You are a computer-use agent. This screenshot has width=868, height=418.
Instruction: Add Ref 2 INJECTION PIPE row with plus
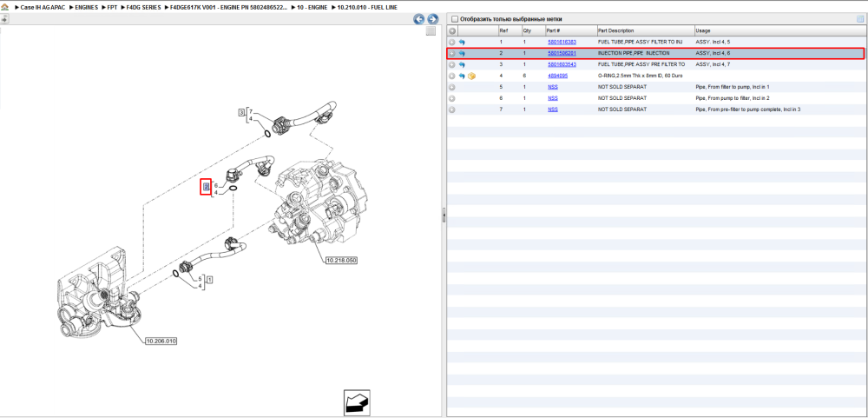point(452,53)
